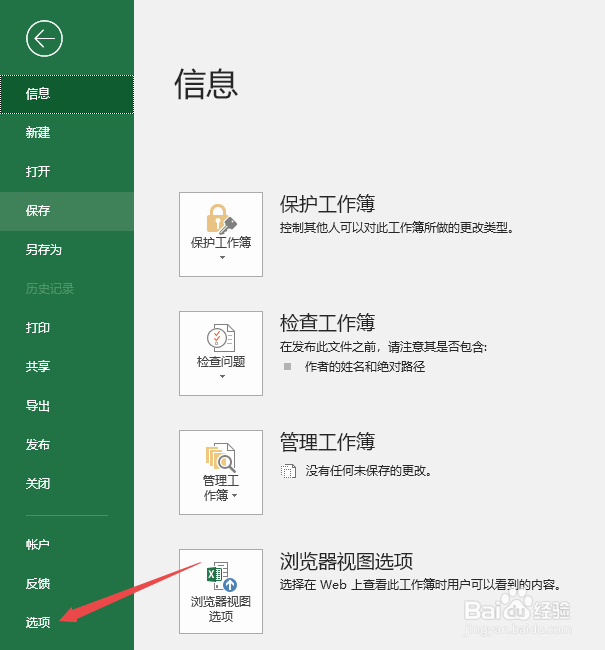Select 共享 in the sidebar
Screen dimensions: 605x650
tap(67, 366)
